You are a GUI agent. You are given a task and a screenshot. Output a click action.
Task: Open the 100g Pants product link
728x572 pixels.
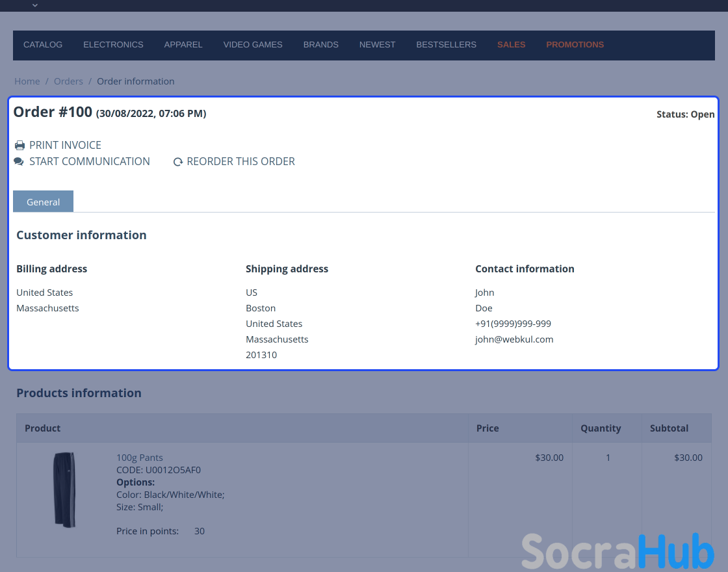(x=140, y=458)
